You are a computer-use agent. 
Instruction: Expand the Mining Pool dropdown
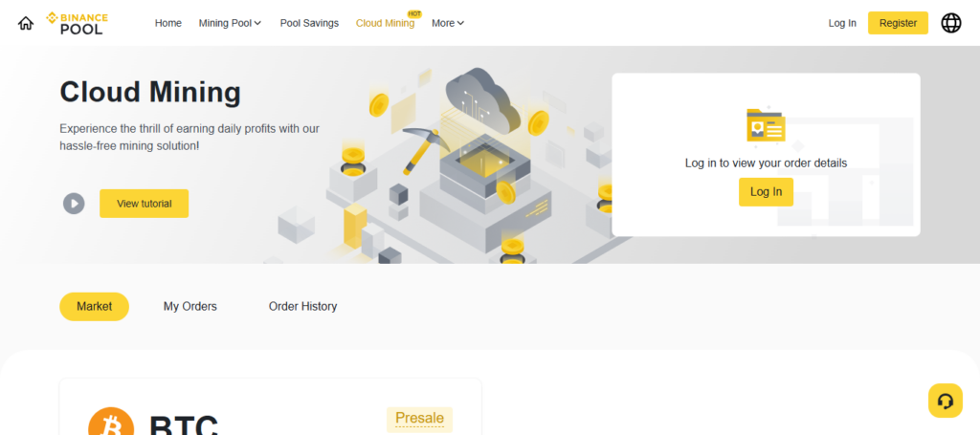(230, 23)
